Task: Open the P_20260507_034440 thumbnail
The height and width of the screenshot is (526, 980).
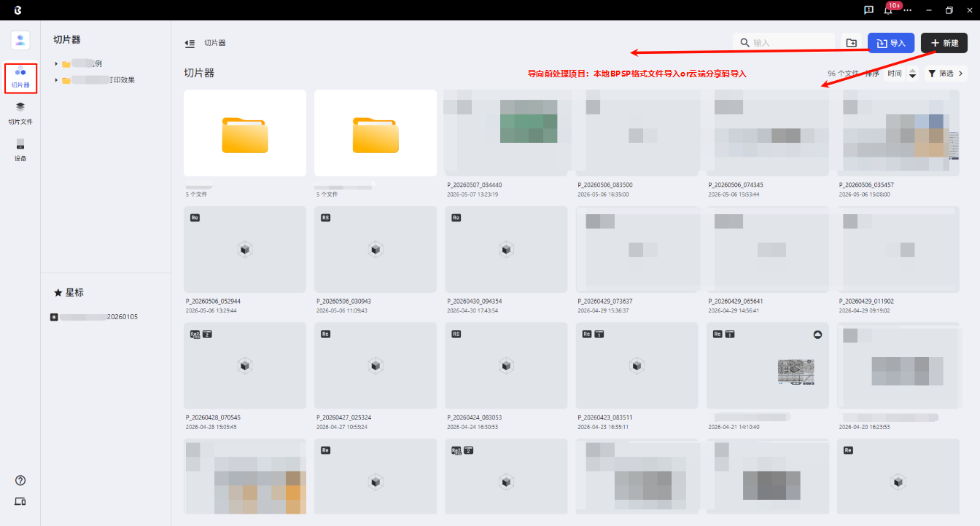Action: (506, 133)
